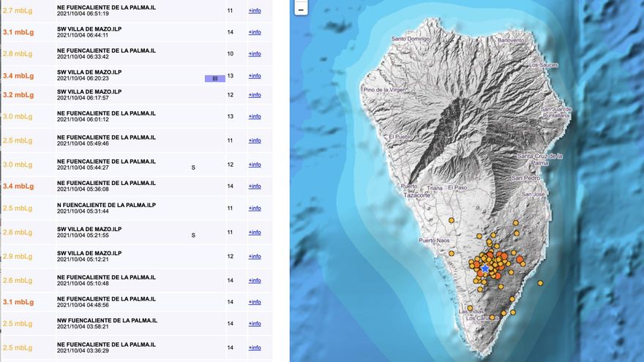The height and width of the screenshot is (362, 644).
Task: Open +info for the 06:51:19 earthquake
Action: (255, 11)
